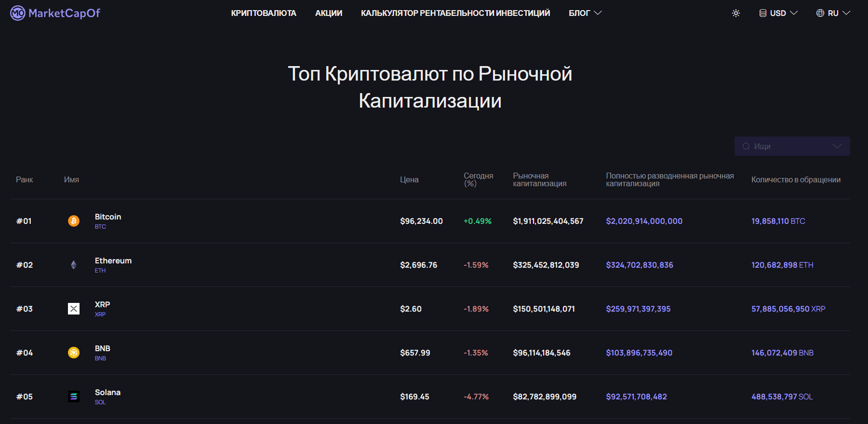Screen dimensions: 868x424
Task: Open the Ethereum name link
Action: pyautogui.click(x=113, y=260)
